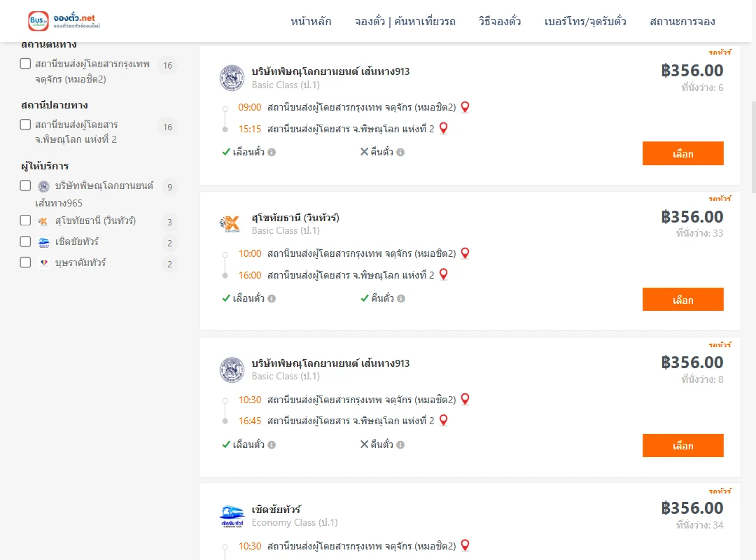Click origin map pin on 09:00 trip
Screen dimensions: 756x560
pyautogui.click(x=465, y=107)
